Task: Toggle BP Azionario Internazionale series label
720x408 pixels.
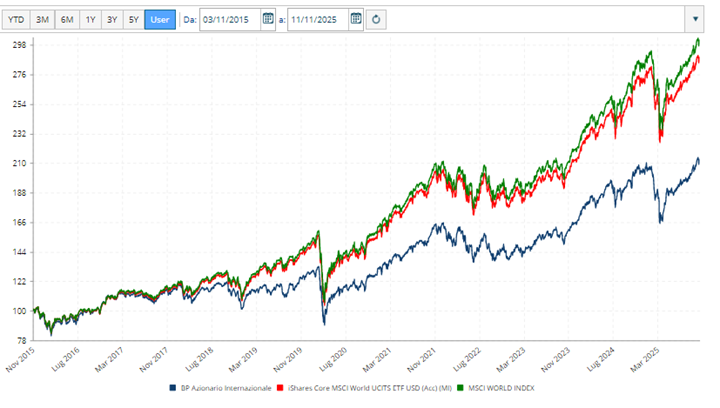Action: [x=227, y=388]
